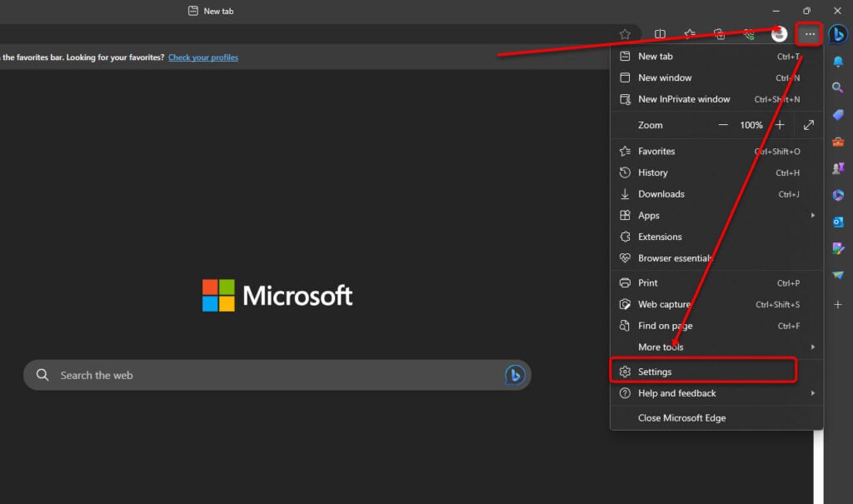Choose New window in the menu

[x=716, y=77]
